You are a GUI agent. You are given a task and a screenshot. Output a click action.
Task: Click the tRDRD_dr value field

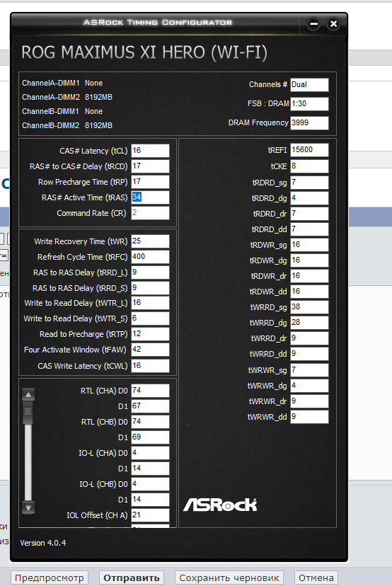(309, 214)
